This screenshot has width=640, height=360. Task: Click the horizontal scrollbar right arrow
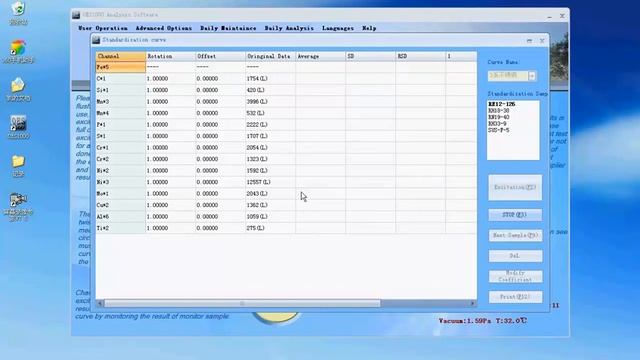tap(473, 304)
